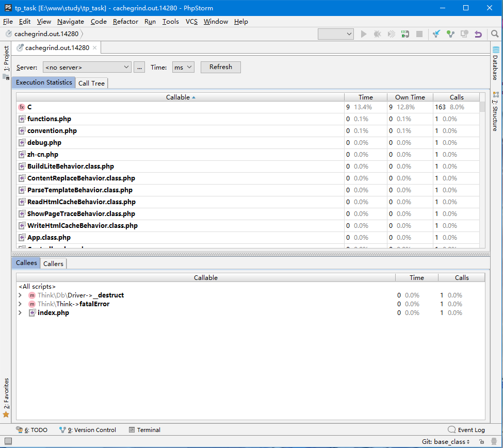Screen dimensions: 503x448
Task: Click the Show History toolbar icon
Action: click(464, 34)
